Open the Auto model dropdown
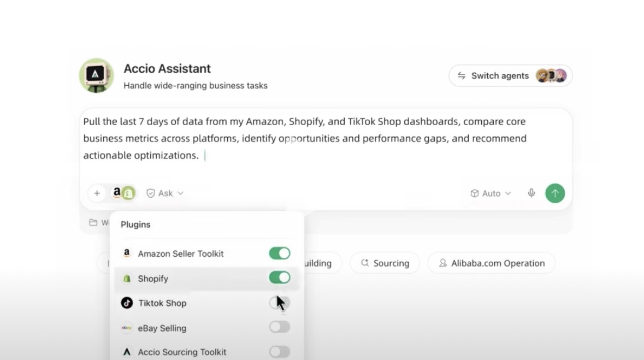The height and width of the screenshot is (360, 644). tap(491, 193)
